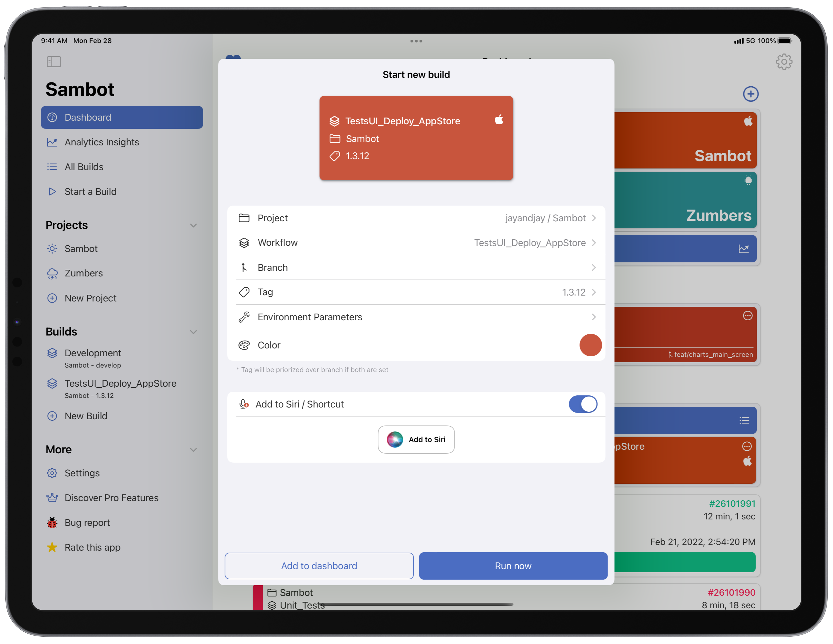Viewport: 833px width, 644px height.
Task: Open the Environment Parameters row
Action: click(416, 317)
